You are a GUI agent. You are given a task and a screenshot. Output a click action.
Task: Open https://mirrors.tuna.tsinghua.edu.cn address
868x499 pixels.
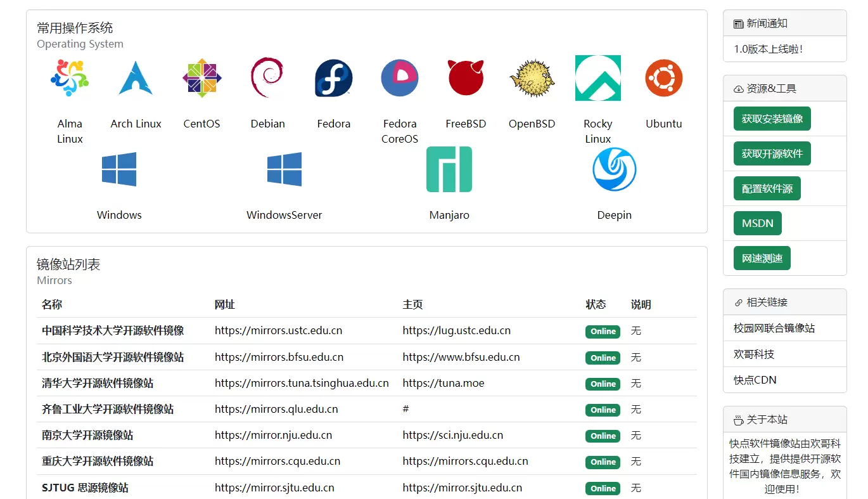pos(302,383)
